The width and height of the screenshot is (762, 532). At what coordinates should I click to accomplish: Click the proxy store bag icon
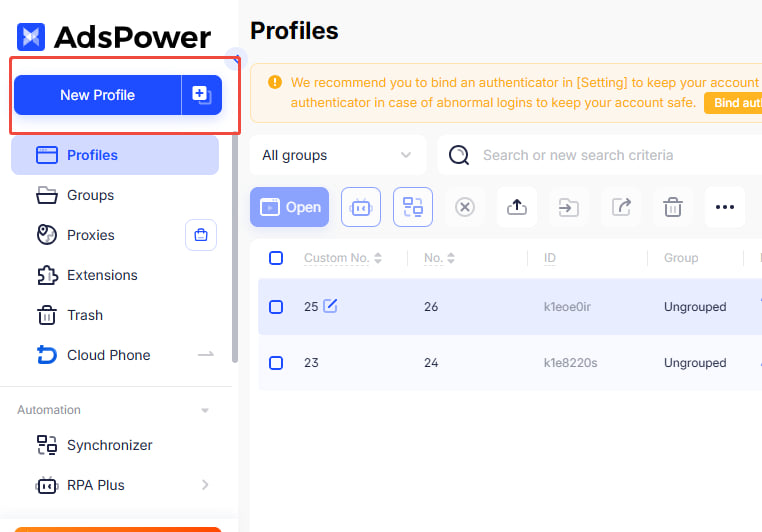tap(201, 235)
